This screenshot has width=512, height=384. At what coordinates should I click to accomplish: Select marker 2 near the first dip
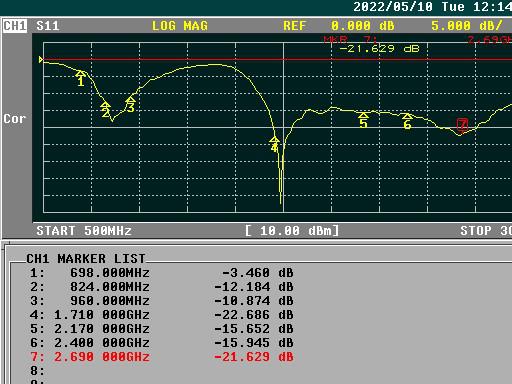pyautogui.click(x=105, y=106)
